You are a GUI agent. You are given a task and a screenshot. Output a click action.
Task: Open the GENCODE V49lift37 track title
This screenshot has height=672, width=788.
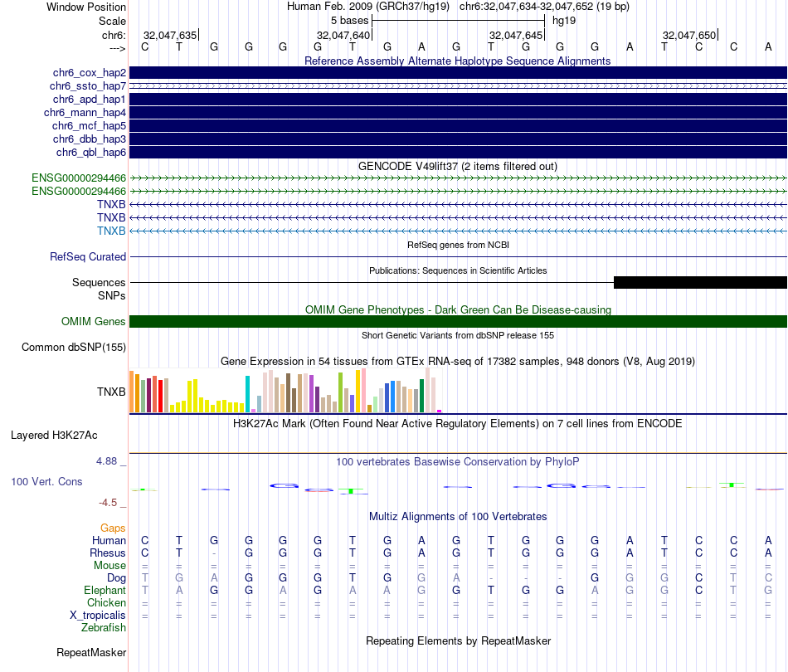tap(457, 166)
